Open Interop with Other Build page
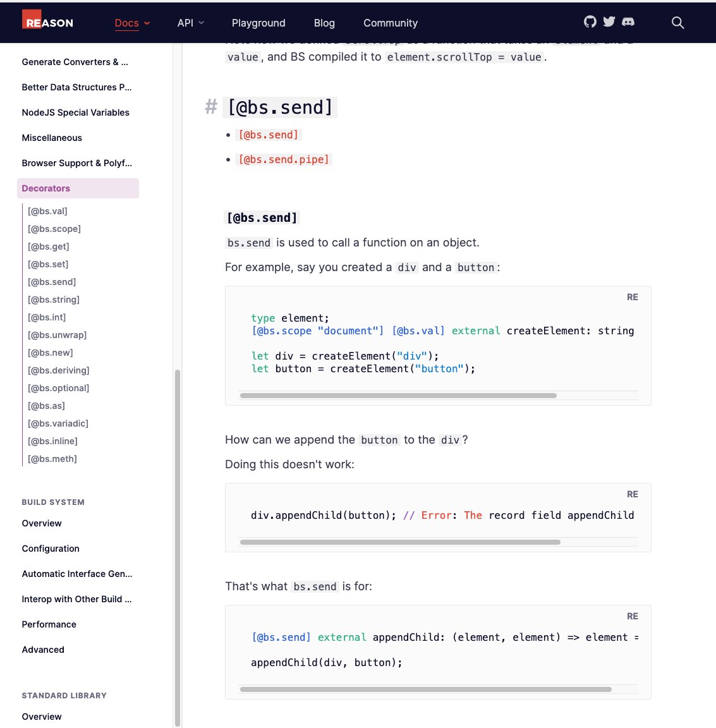 [x=76, y=599]
